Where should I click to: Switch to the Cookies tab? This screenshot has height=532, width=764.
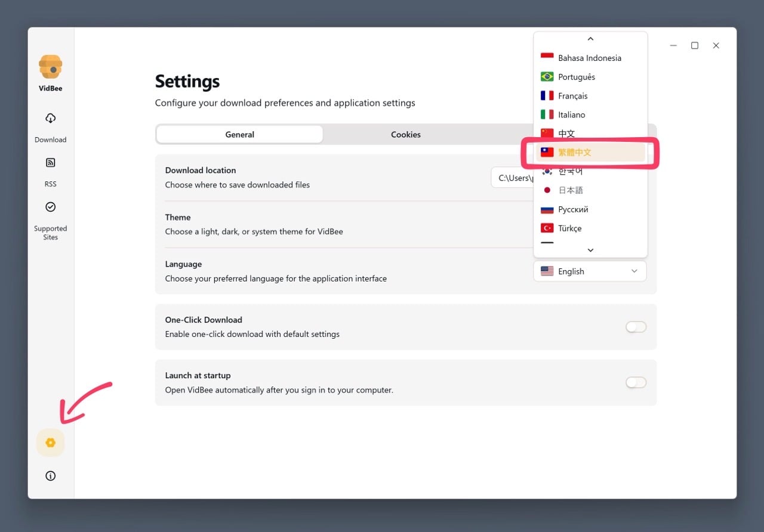tap(406, 134)
